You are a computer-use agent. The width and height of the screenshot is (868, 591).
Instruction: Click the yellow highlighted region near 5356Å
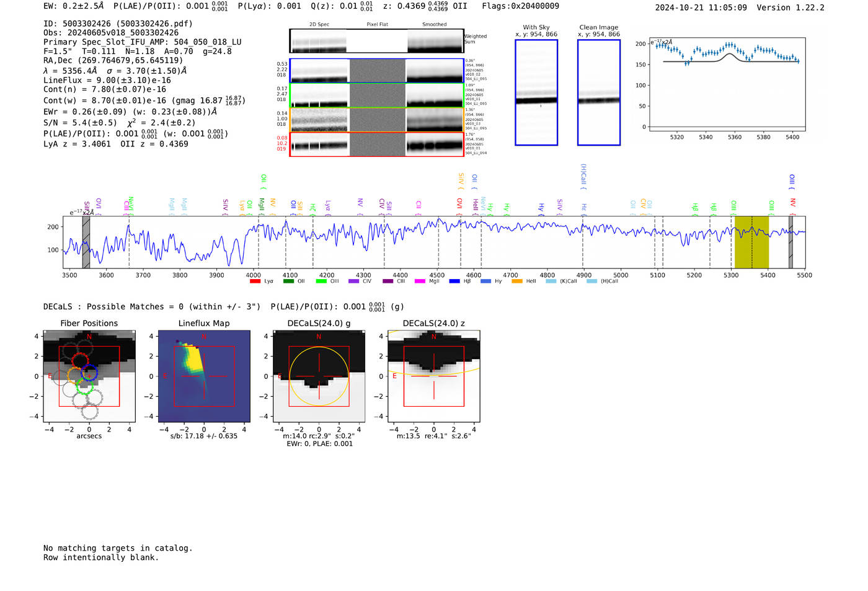pyautogui.click(x=751, y=242)
